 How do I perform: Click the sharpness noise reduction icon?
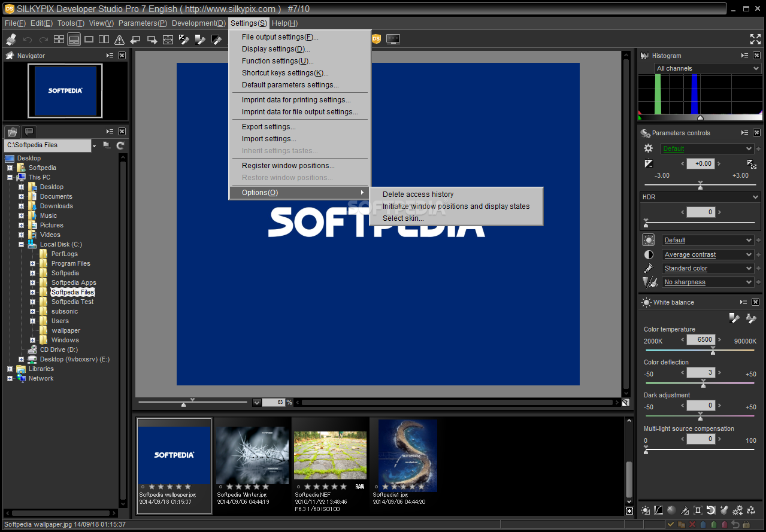[649, 282]
